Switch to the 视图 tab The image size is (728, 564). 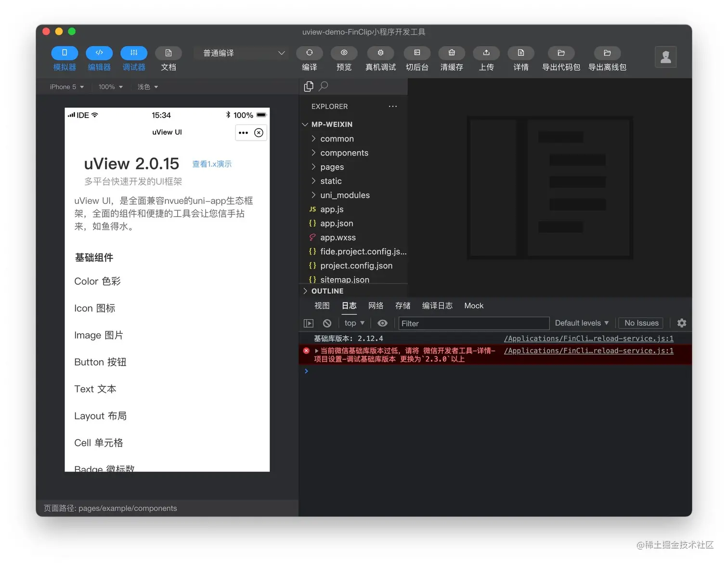coord(322,306)
